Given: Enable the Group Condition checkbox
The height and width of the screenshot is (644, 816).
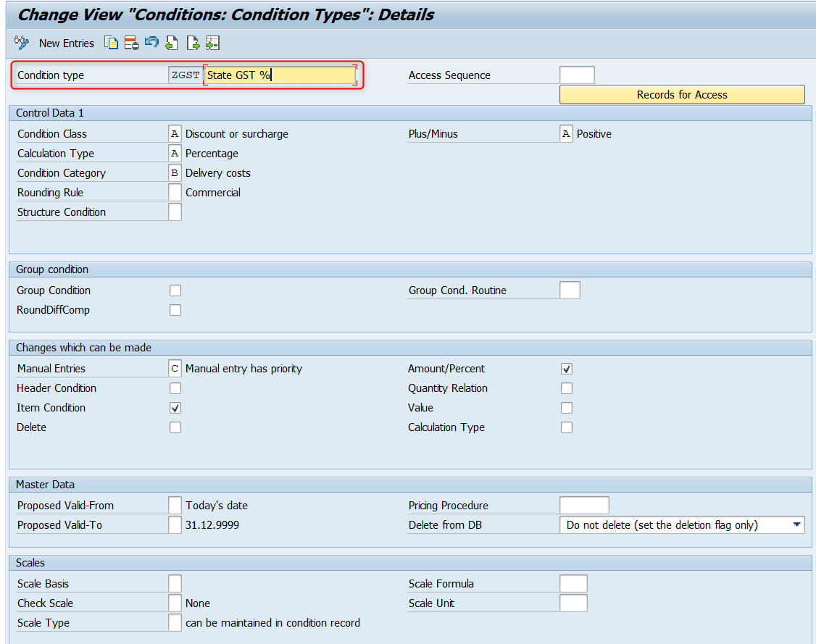Looking at the screenshot, I should point(174,290).
